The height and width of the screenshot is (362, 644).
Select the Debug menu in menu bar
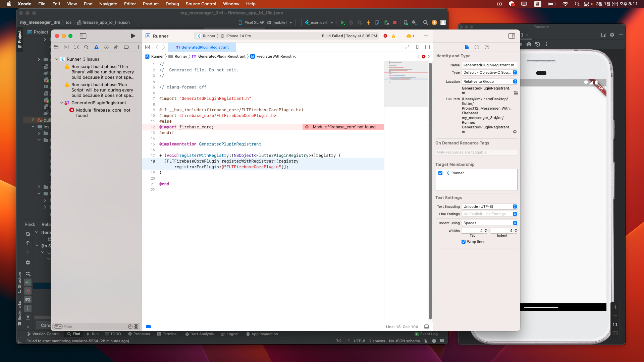click(x=172, y=4)
